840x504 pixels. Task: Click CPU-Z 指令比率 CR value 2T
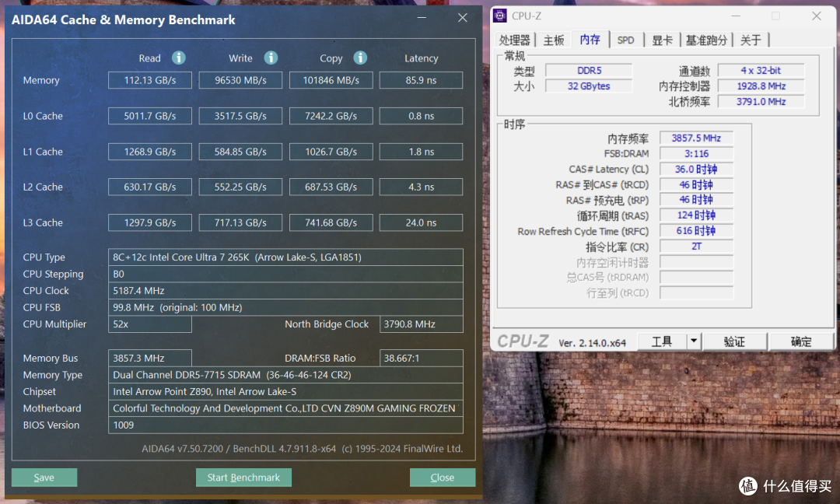(x=696, y=247)
